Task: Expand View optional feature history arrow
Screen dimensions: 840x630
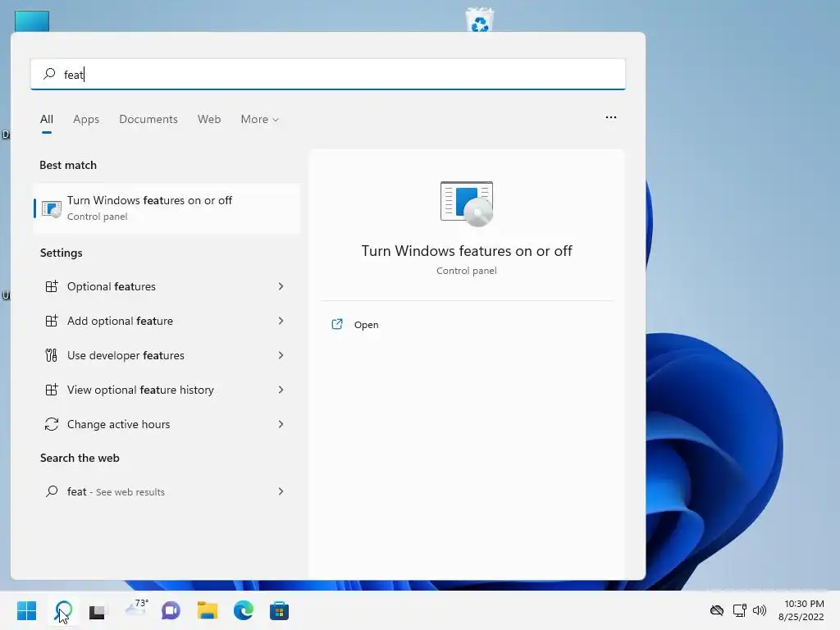Action: (x=281, y=390)
